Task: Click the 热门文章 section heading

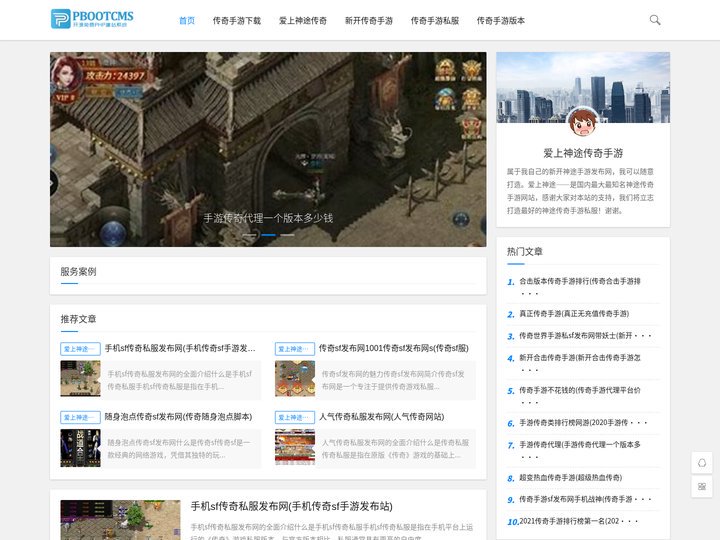Action: point(524,252)
